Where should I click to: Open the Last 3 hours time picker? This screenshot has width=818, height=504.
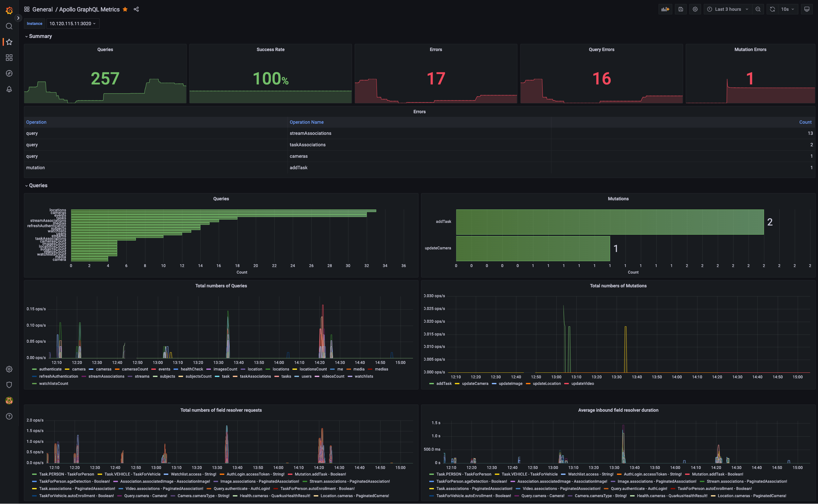click(728, 9)
